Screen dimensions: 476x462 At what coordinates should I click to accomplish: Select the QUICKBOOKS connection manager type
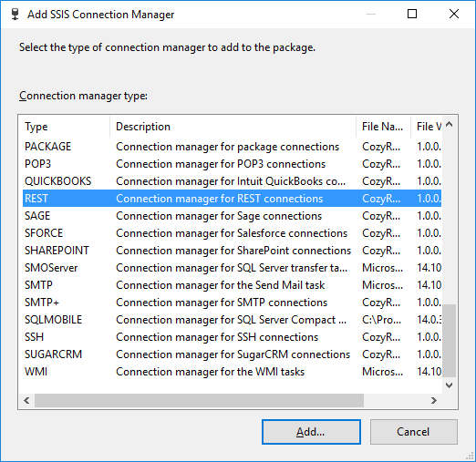[x=232, y=181]
